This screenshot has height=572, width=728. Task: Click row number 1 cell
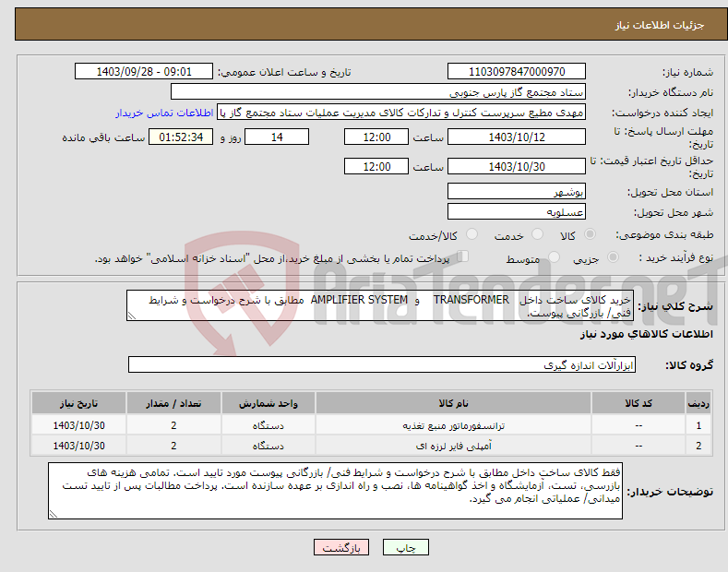(698, 425)
